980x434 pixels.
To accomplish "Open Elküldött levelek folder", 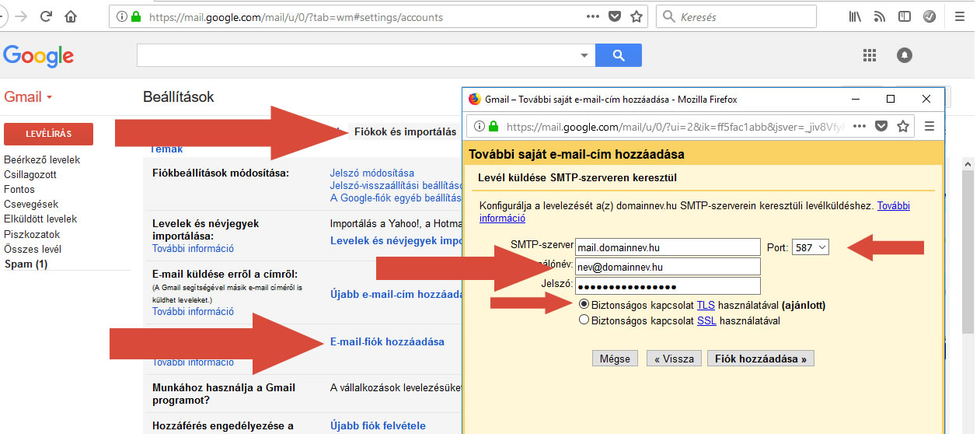I will pyautogui.click(x=40, y=219).
